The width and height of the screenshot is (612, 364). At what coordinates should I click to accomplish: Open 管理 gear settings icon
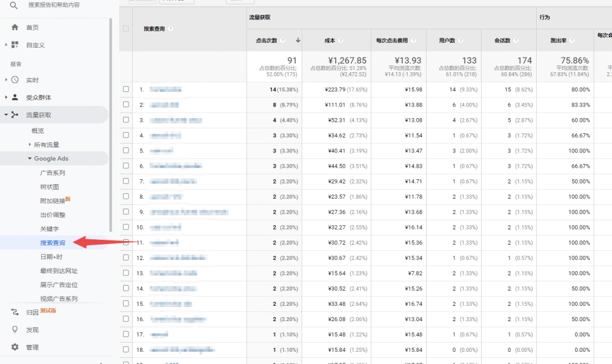[x=15, y=347]
